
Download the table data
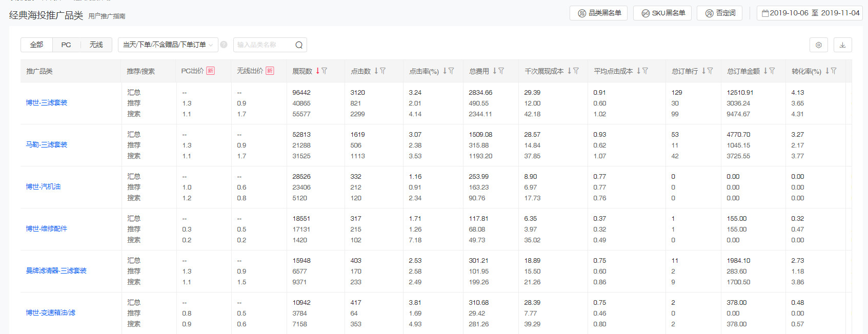tap(842, 45)
